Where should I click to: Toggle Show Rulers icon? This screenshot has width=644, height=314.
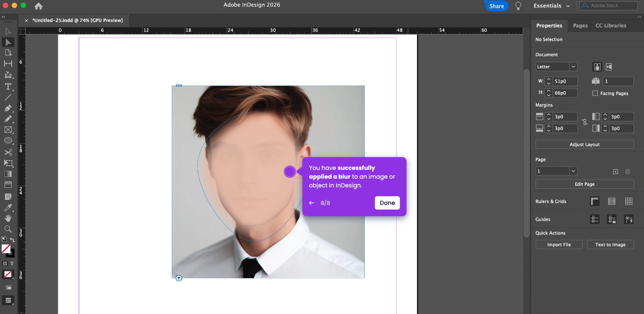click(594, 202)
